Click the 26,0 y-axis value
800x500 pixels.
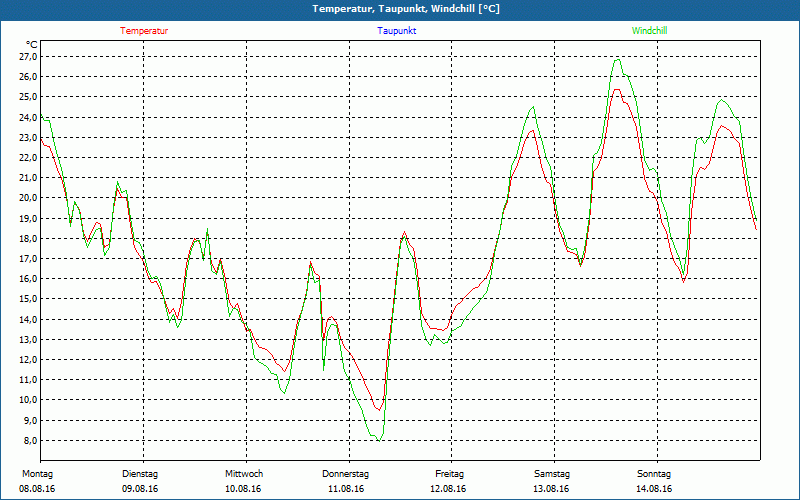pyautogui.click(x=28, y=77)
